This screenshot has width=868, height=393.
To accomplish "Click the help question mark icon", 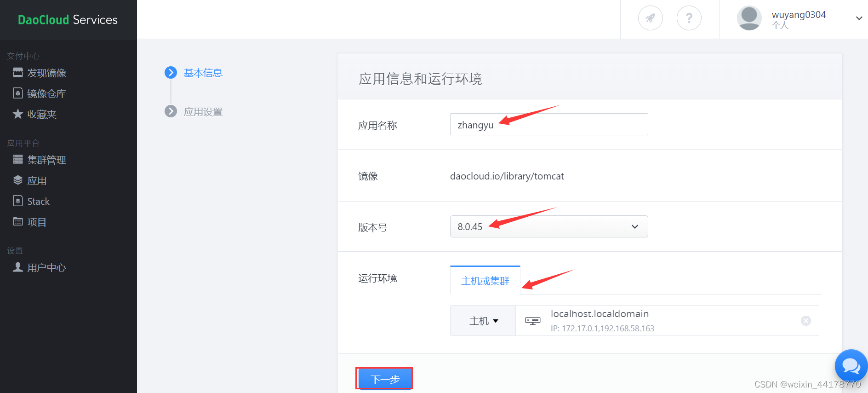I will (x=689, y=18).
